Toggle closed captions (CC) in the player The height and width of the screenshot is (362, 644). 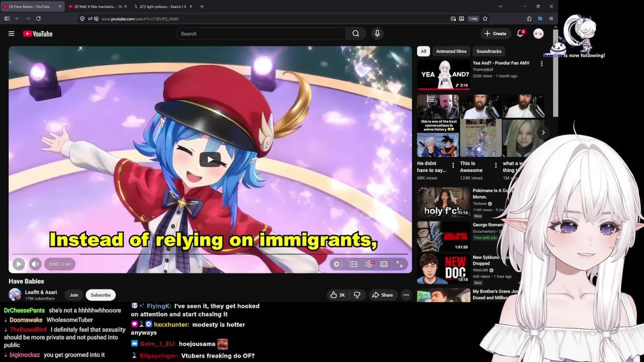tap(354, 264)
